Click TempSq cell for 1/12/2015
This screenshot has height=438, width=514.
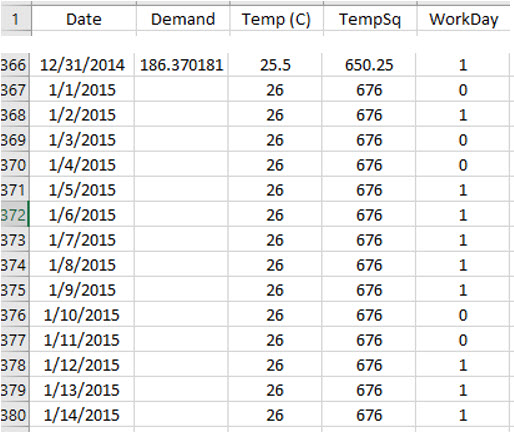point(369,365)
